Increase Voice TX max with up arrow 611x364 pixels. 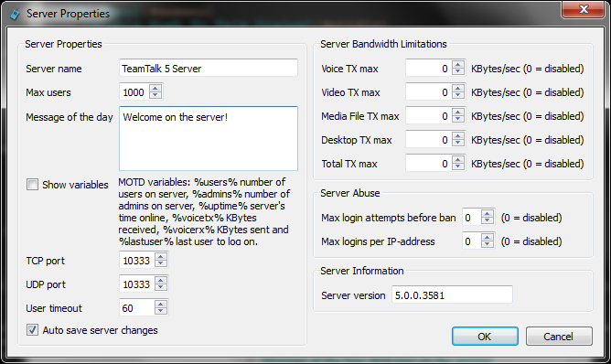coord(458,64)
